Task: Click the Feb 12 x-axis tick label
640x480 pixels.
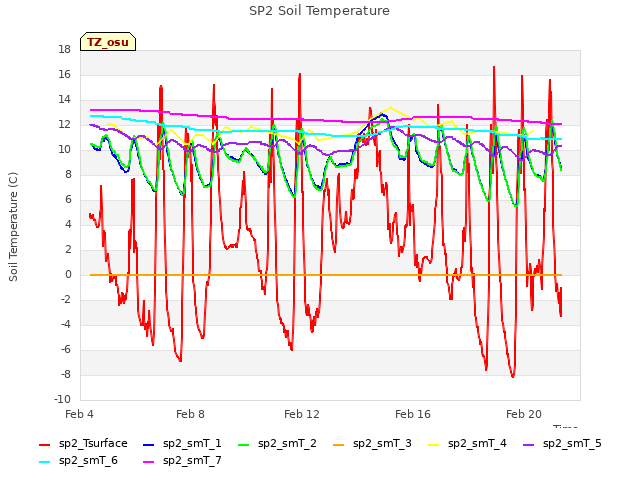Action: (x=302, y=414)
